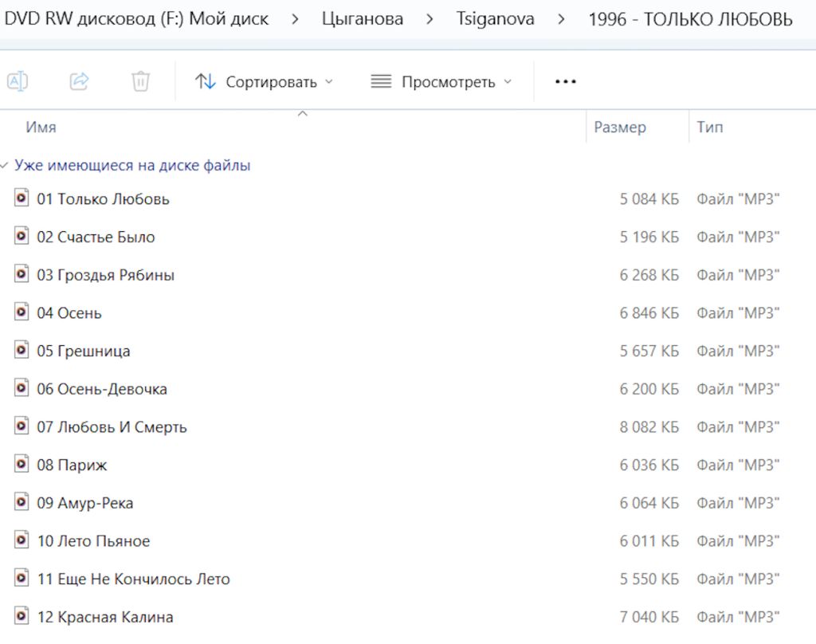Go to Tsiganova folder in breadcrumb

495,19
